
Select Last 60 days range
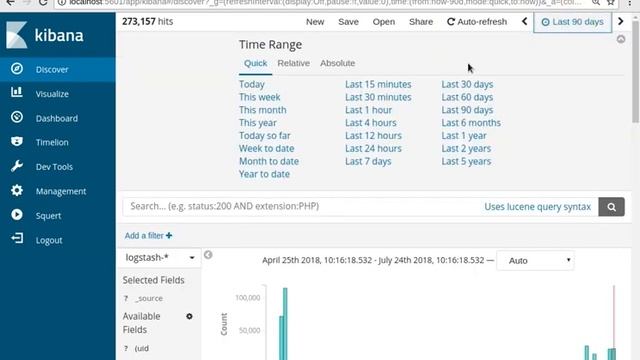pyautogui.click(x=467, y=97)
